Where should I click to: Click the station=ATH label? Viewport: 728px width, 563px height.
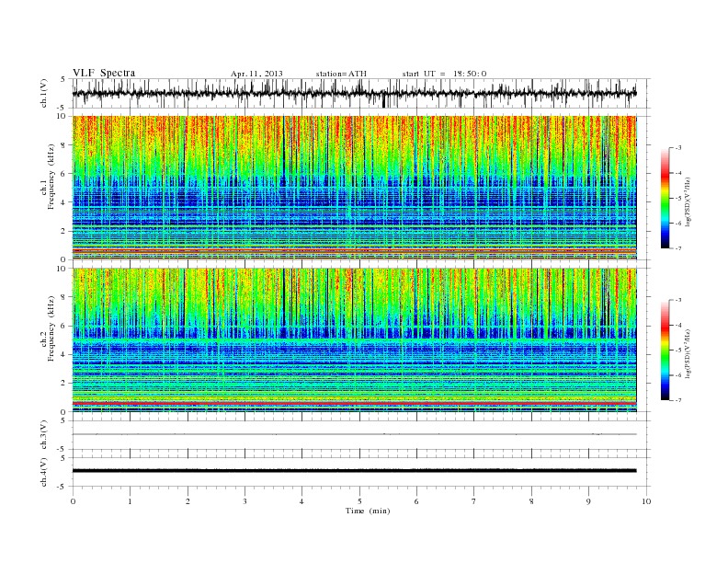(x=341, y=74)
